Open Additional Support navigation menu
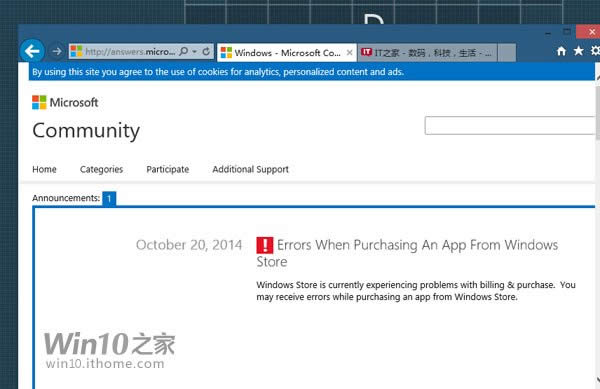Viewport: 600px width, 389px height. (x=251, y=169)
